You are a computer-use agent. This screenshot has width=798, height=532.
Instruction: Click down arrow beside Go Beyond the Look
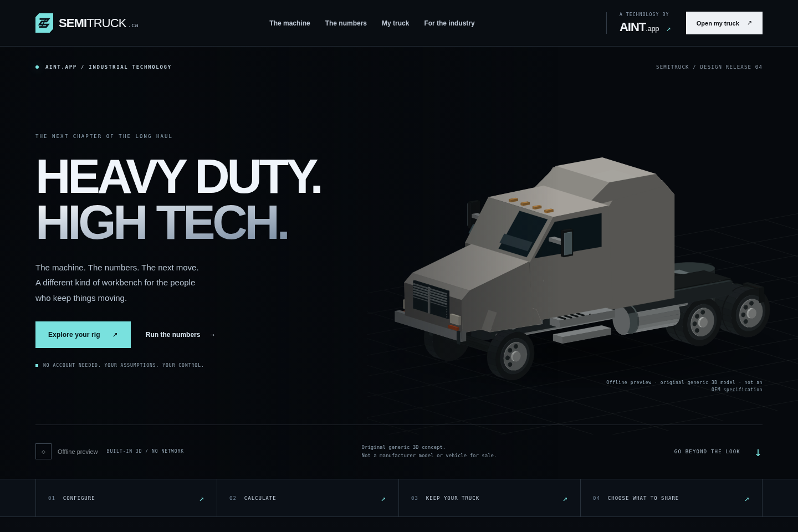758,452
